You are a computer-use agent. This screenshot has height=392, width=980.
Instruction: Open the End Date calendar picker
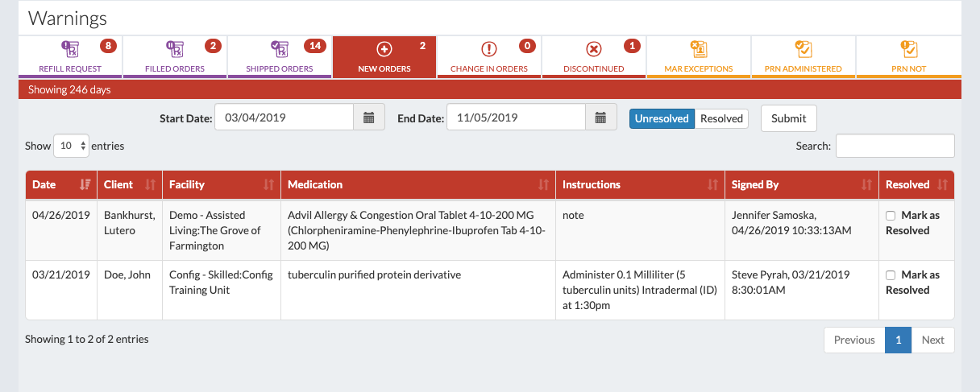pyautogui.click(x=600, y=118)
